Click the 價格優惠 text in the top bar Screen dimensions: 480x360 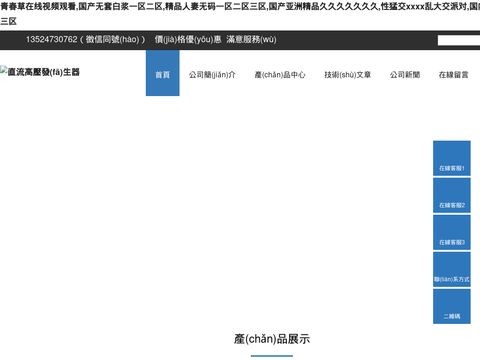click(x=188, y=39)
